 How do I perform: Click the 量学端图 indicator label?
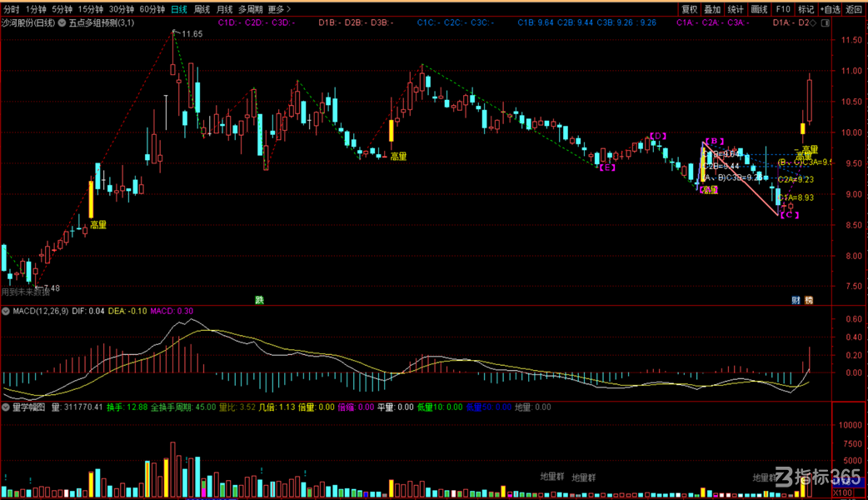[28, 407]
